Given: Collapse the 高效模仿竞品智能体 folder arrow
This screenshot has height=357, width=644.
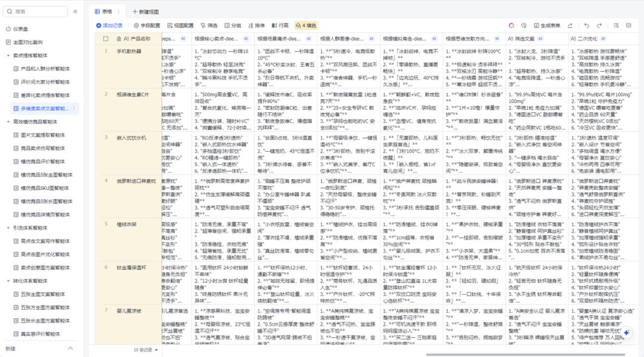Looking at the screenshot, I should (8, 122).
